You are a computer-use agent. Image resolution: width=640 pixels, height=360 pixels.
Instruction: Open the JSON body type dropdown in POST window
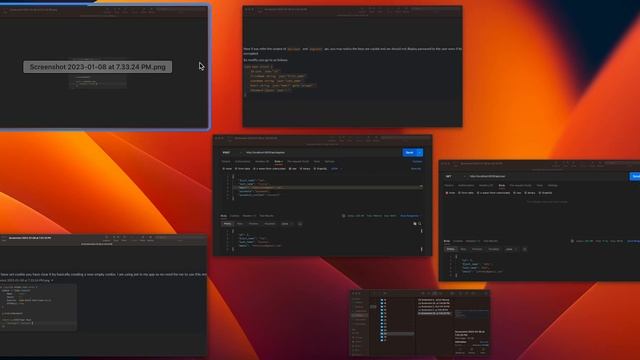coord(336,169)
